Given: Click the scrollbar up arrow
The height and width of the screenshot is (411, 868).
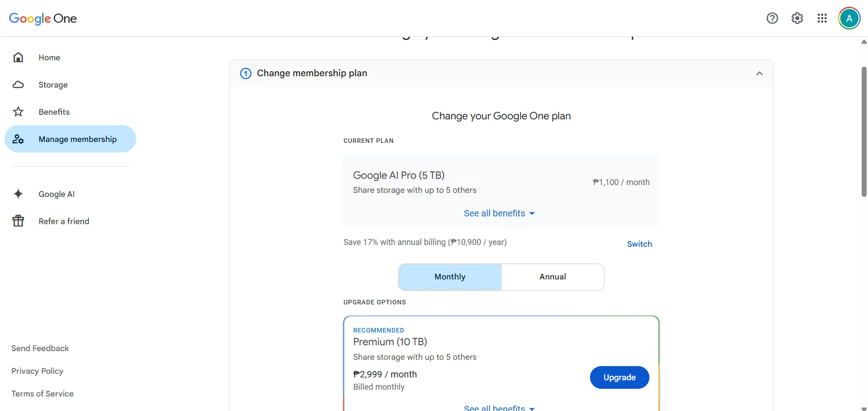Looking at the screenshot, I should (864, 41).
